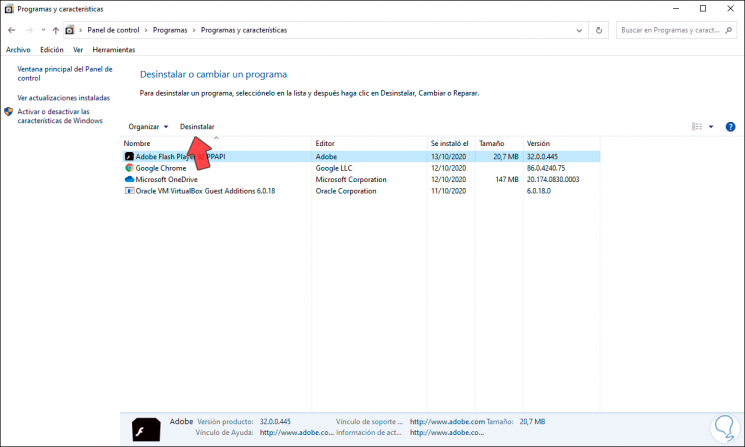
Task: Open Programas breadcrumb
Action: (x=170, y=30)
